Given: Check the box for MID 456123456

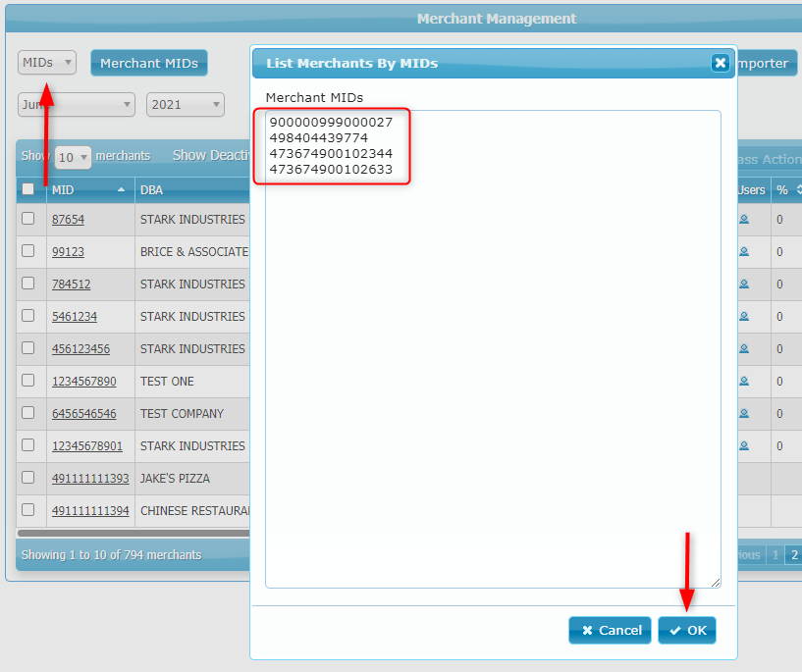Looking at the screenshot, I should click(x=28, y=348).
